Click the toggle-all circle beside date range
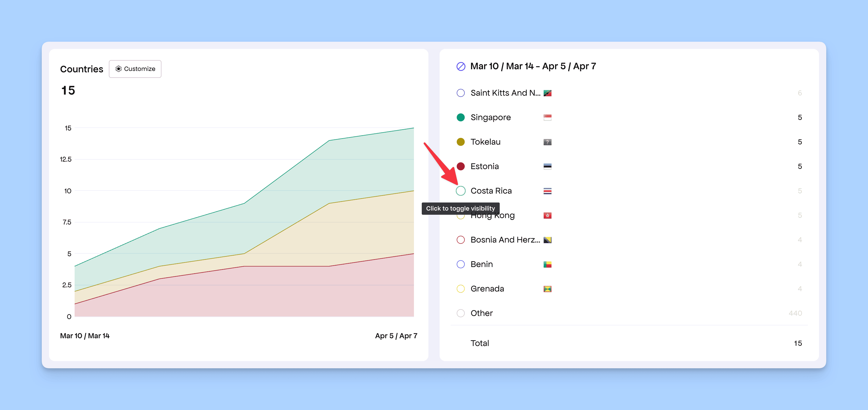The height and width of the screenshot is (410, 868). (x=461, y=66)
